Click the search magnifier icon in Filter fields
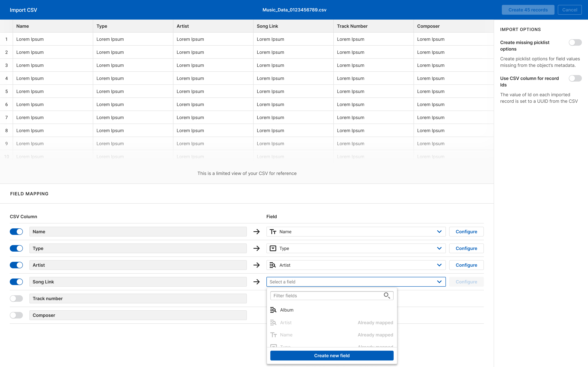This screenshot has height=367, width=588. click(387, 295)
